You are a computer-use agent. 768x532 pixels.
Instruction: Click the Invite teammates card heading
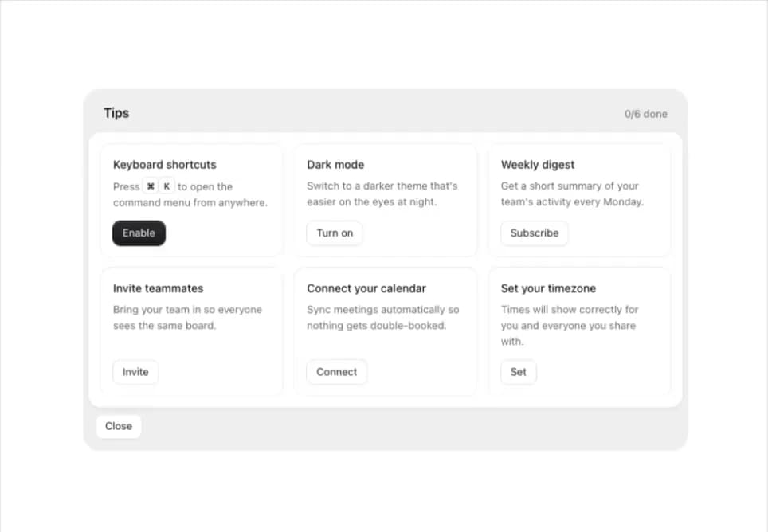click(159, 289)
